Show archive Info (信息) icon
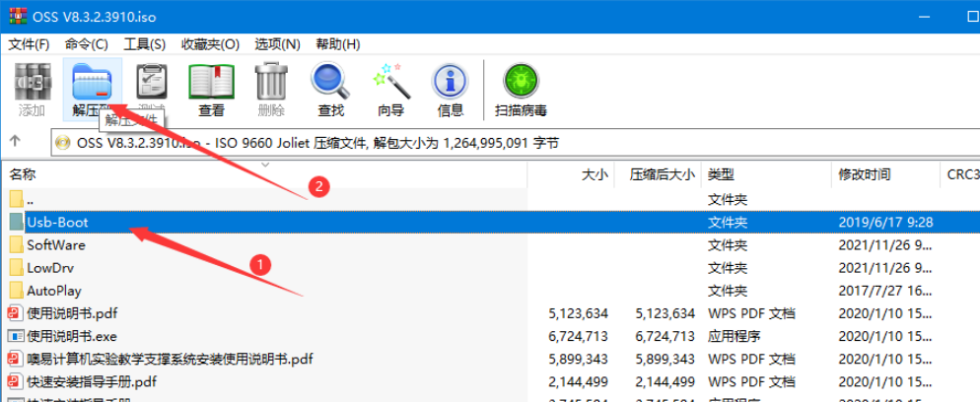Viewport: 980px width, 402px height. coord(451,87)
